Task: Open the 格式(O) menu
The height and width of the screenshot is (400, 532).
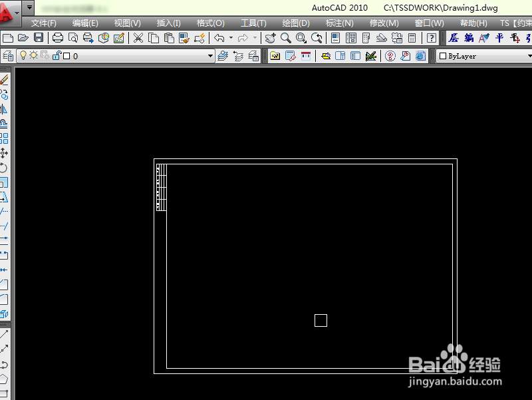Action: click(210, 23)
